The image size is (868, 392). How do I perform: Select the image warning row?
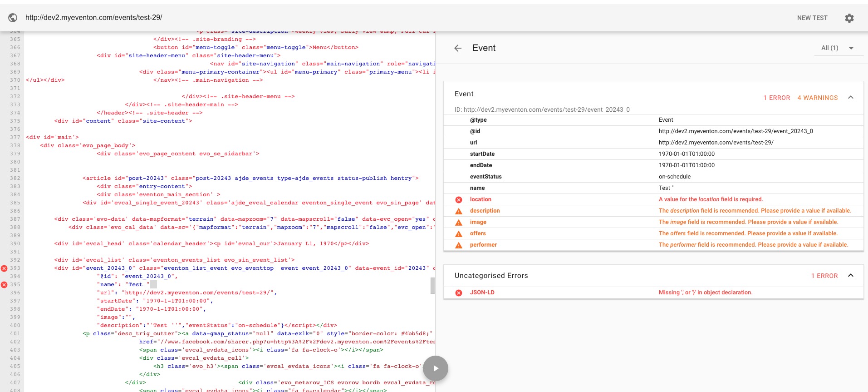pos(653,222)
